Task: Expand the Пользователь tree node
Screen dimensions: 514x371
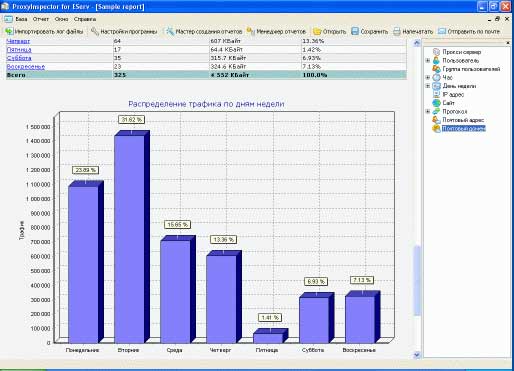Action: [428, 60]
